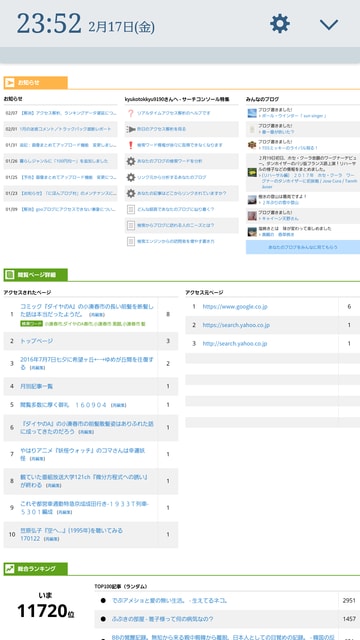Click the red exclamation mark warning icon
360x640 pixels.
click(x=131, y=145)
